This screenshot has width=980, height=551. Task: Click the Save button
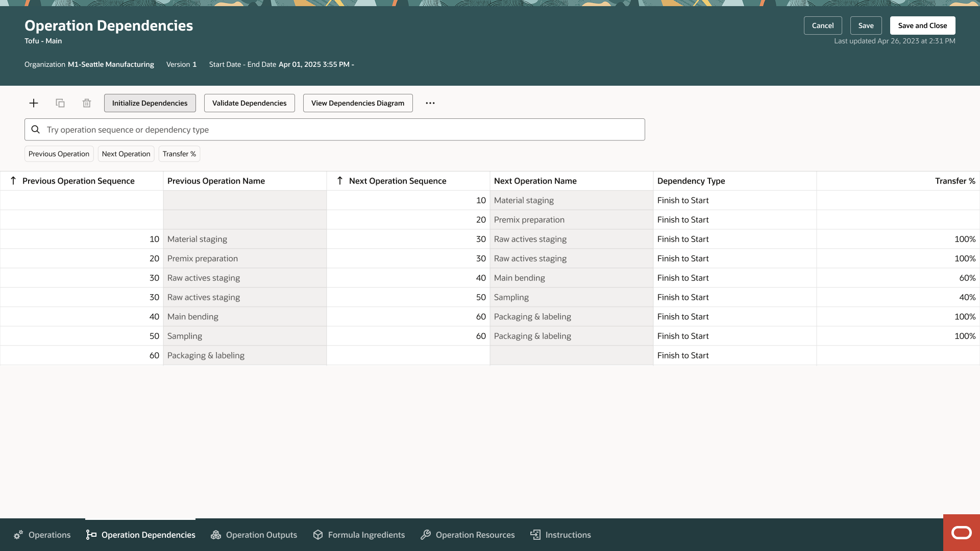click(866, 26)
